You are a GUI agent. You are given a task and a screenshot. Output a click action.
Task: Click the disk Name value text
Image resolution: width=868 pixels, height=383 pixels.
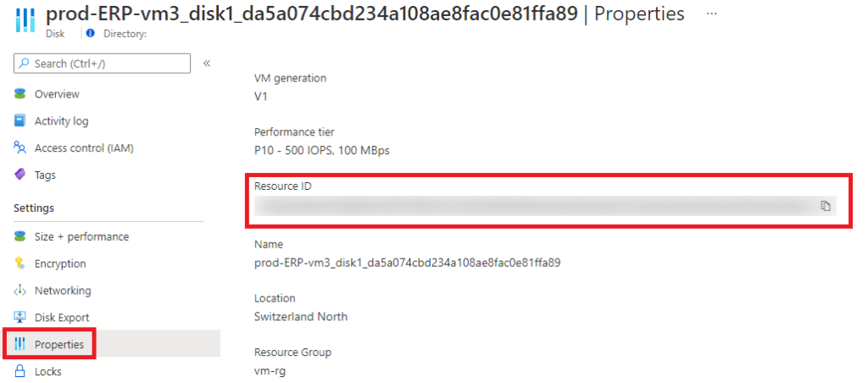pos(408,263)
